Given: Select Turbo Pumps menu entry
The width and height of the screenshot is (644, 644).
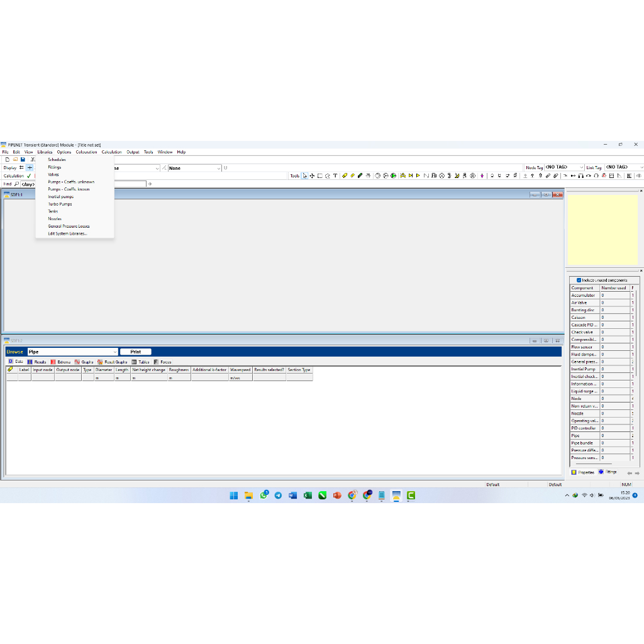Looking at the screenshot, I should [x=60, y=204].
